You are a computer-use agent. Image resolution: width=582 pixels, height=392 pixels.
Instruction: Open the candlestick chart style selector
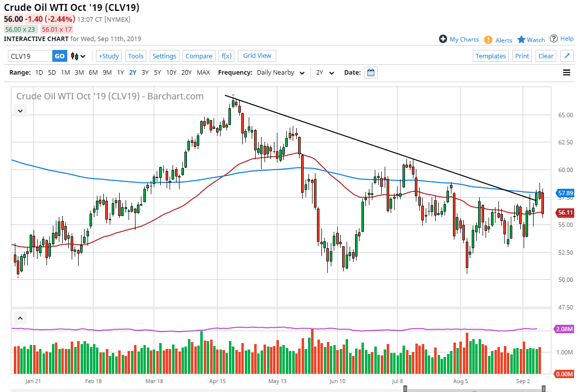coord(78,56)
